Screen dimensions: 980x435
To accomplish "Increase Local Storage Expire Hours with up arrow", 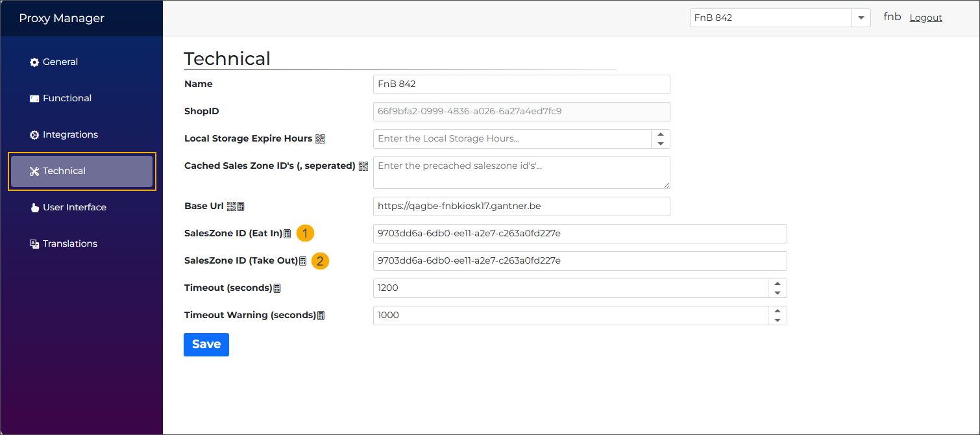I will coord(661,134).
